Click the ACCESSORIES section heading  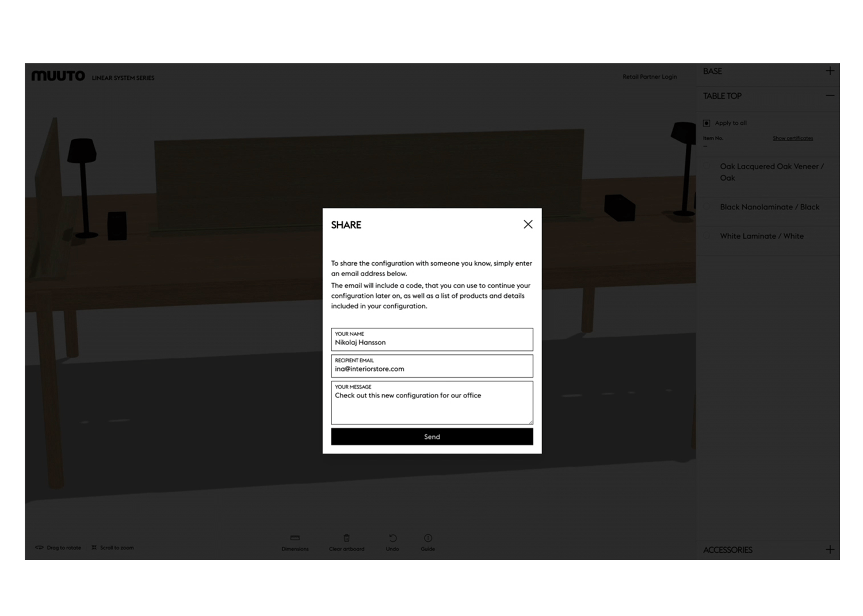[x=728, y=550]
